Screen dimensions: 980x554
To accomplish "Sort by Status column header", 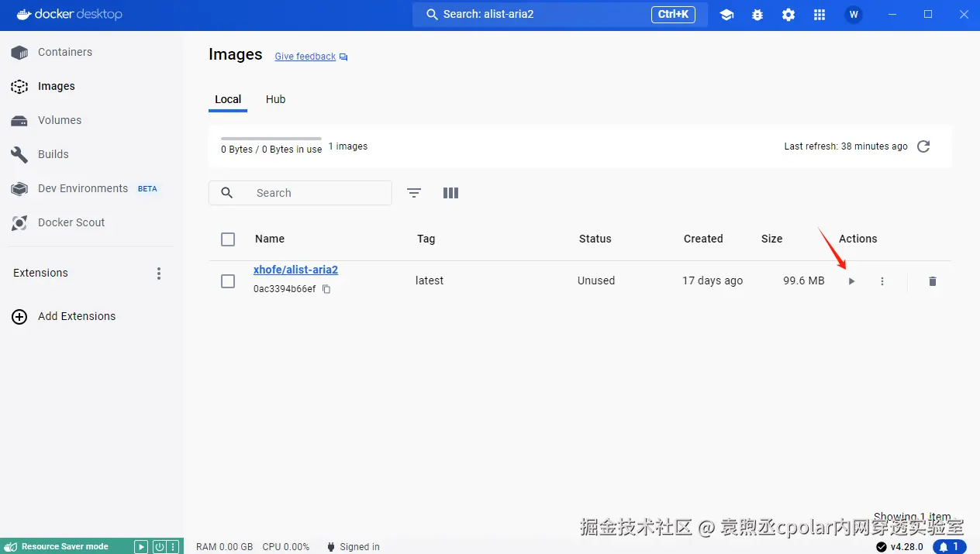I will [x=595, y=239].
